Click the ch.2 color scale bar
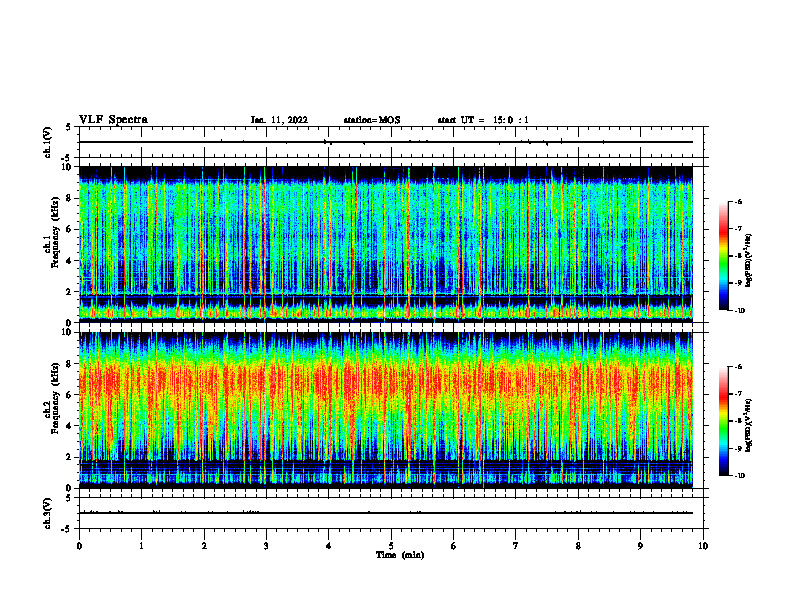Viewport: 792px width, 612px height. tap(724, 421)
